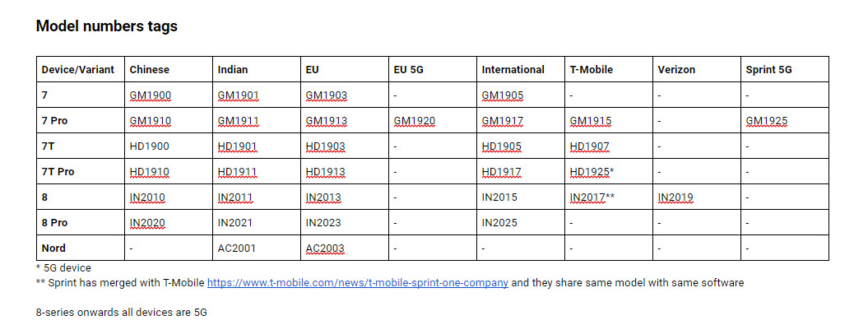The image size is (868, 325).
Task: Click the HD1900 cell in 7T row
Action: [169, 146]
